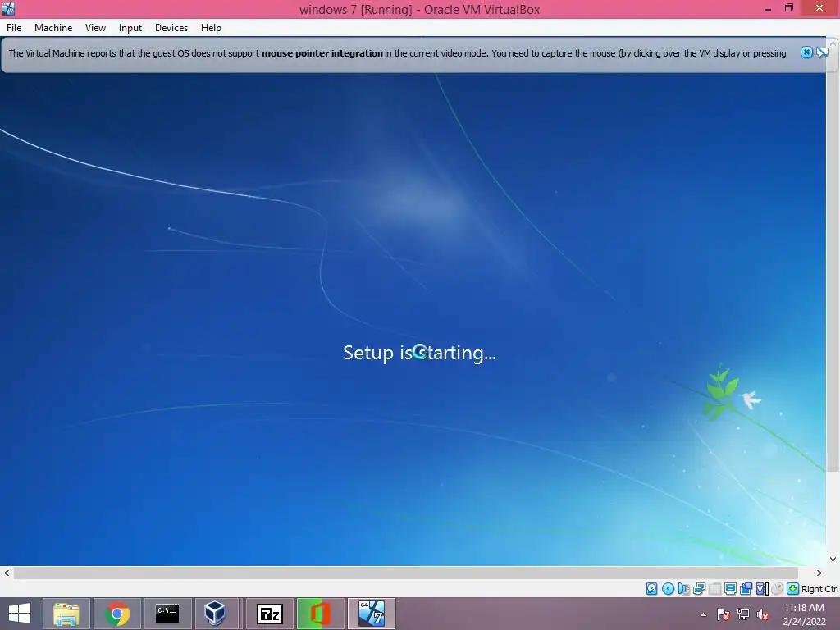Open the Input menu
The height and width of the screenshot is (630, 840).
[130, 28]
